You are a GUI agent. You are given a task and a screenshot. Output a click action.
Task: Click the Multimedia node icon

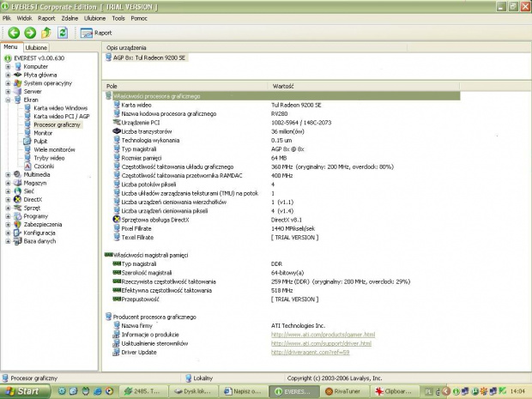(x=18, y=175)
